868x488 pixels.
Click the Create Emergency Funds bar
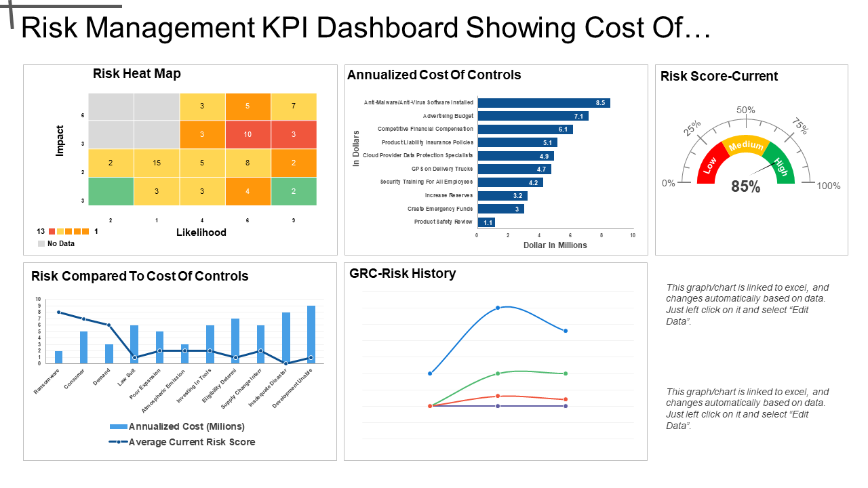500,209
